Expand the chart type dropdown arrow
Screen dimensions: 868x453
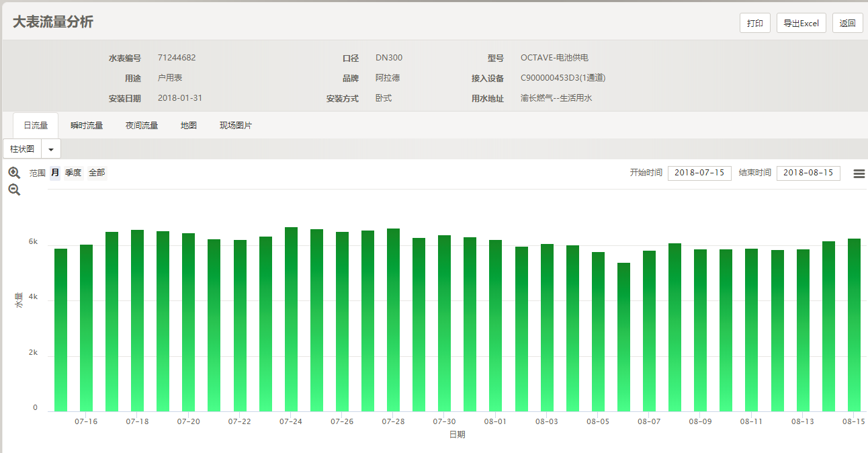pyautogui.click(x=51, y=149)
